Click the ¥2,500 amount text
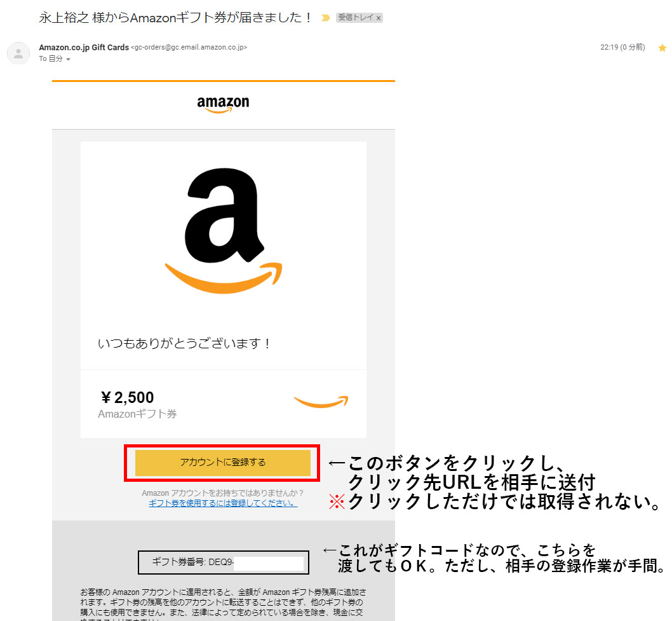672x621 pixels. pyautogui.click(x=127, y=397)
